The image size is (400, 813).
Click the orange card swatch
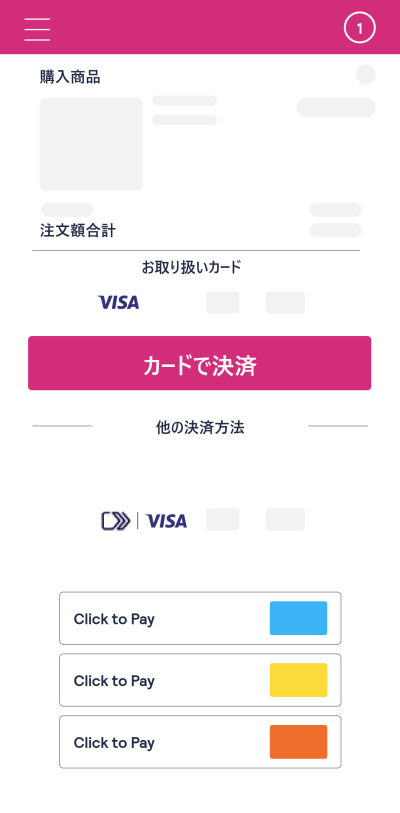coord(298,742)
